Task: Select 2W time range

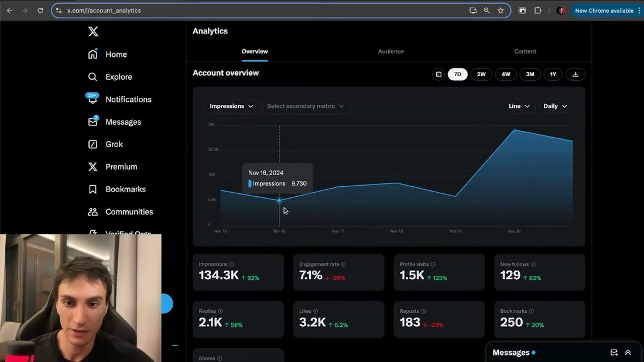Action: pyautogui.click(x=481, y=74)
